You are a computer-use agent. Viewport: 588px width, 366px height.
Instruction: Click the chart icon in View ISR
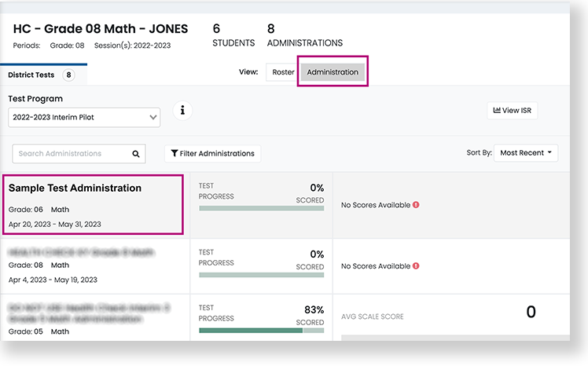pyautogui.click(x=497, y=111)
